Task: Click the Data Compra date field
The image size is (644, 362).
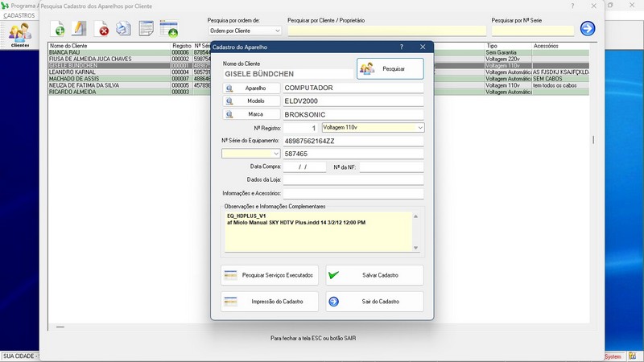Action: pyautogui.click(x=304, y=167)
